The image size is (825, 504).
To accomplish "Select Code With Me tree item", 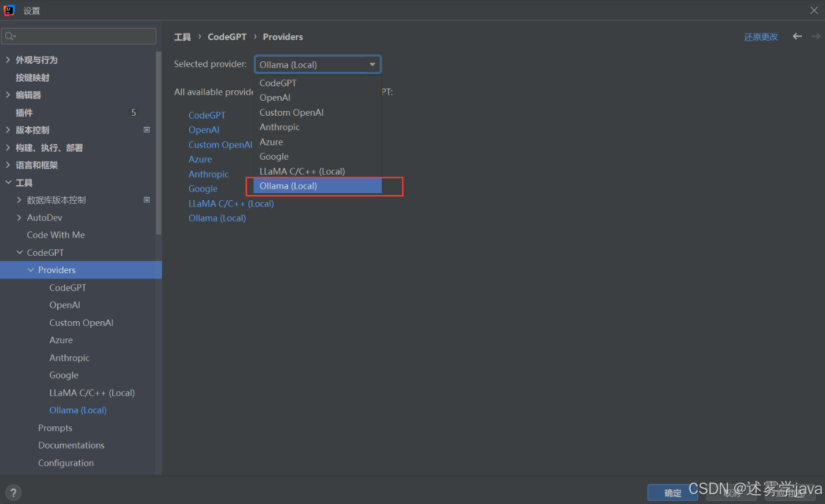I will coord(56,235).
